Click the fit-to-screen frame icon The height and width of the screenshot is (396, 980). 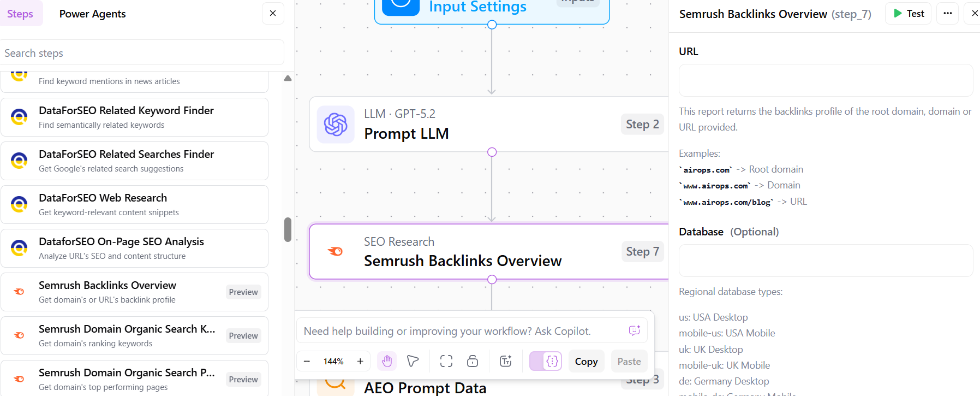point(446,361)
